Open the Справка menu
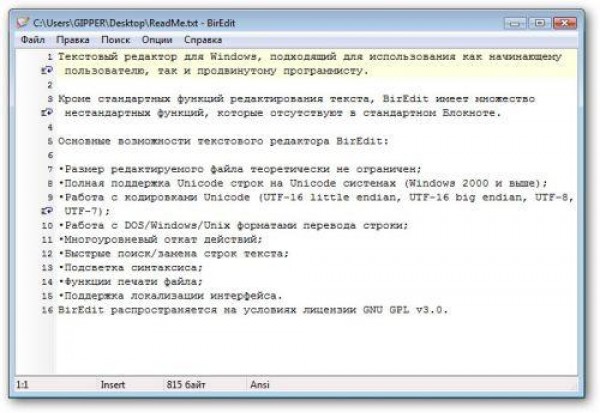 (203, 40)
